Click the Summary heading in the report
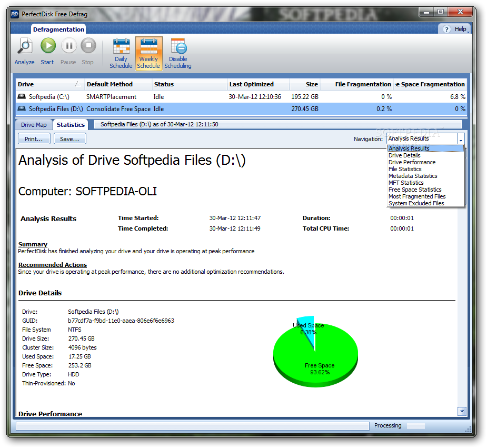 tap(33, 244)
